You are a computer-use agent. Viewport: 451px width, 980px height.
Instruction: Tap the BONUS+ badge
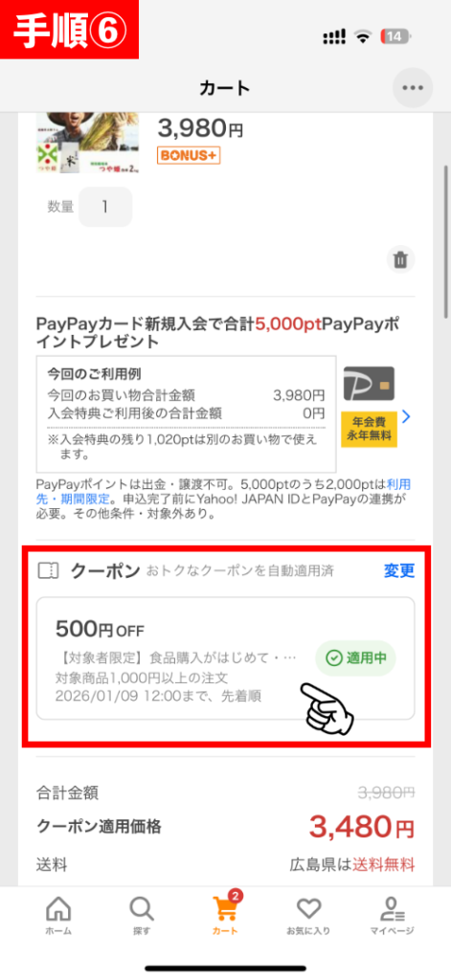point(189,156)
